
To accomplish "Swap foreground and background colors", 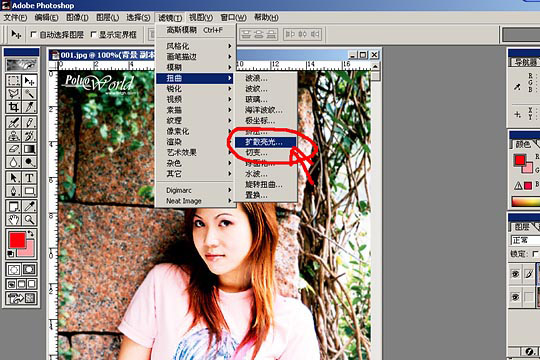I will click(x=31, y=233).
